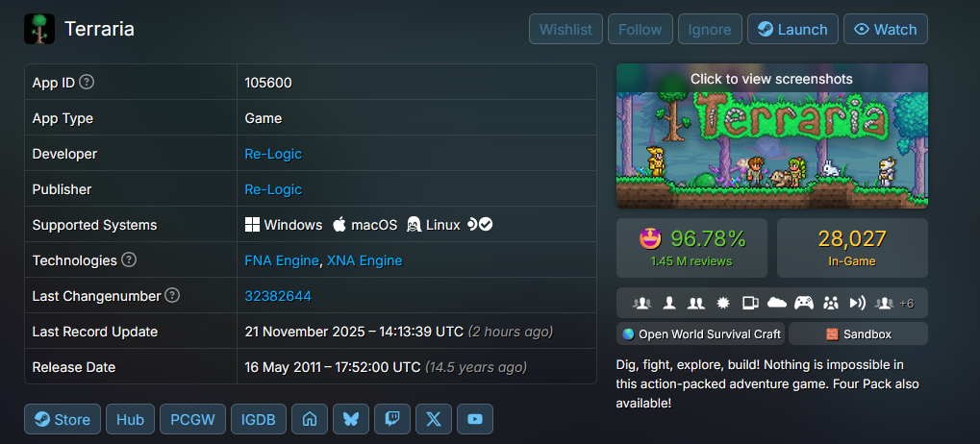Open the X (Twitter) icon link
Viewport: 980px width, 444px height.
click(434, 419)
